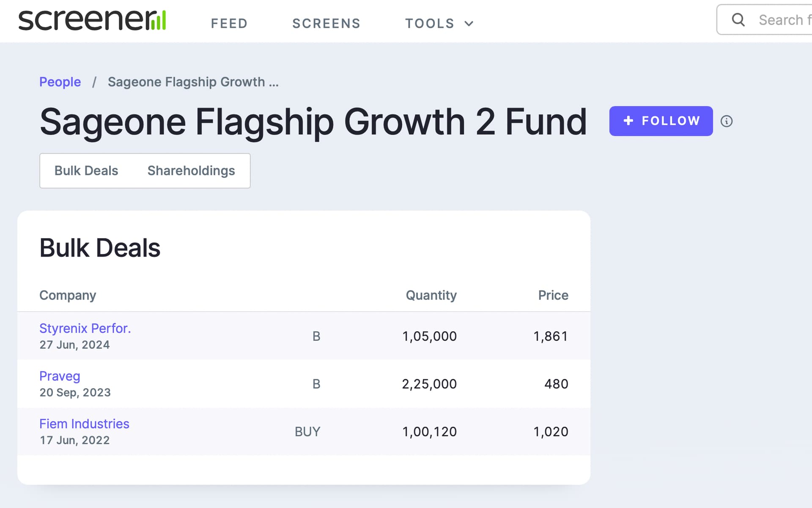This screenshot has height=508, width=812.
Task: Select quantity 1,00,120 in Fiem row
Action: (429, 432)
